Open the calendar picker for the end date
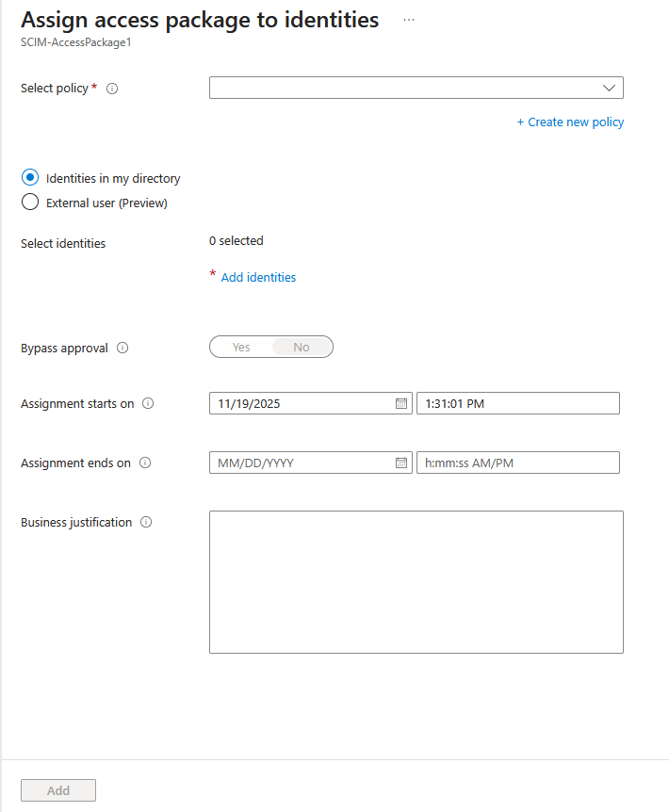This screenshot has width=669, height=812. coord(401,463)
